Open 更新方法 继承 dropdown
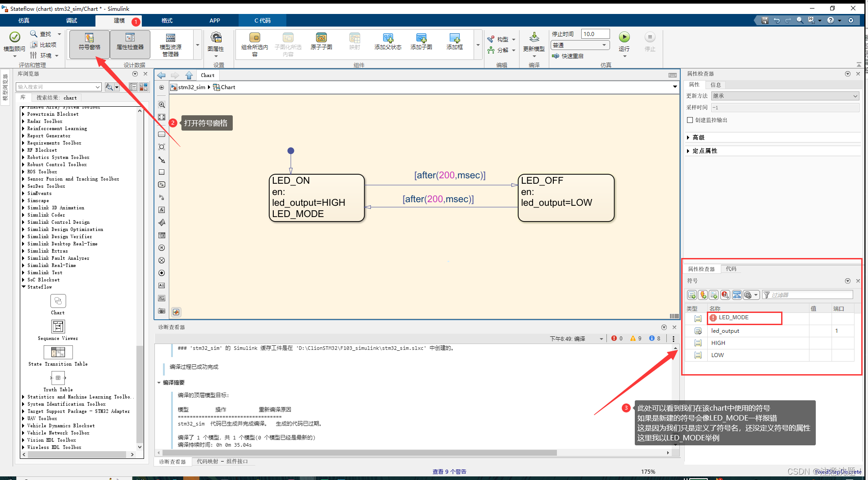This screenshot has height=480, width=868. (785, 96)
